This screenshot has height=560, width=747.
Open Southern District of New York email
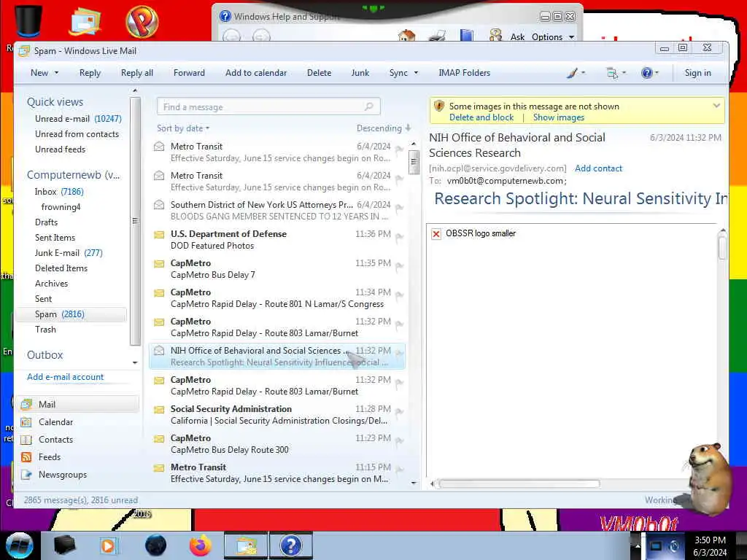[278, 210]
